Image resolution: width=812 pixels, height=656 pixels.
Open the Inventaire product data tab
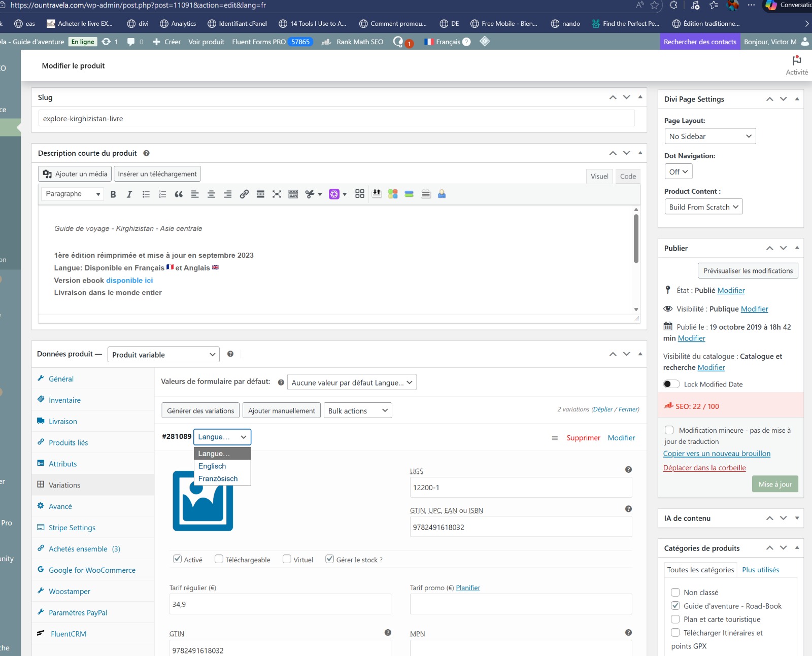(64, 400)
